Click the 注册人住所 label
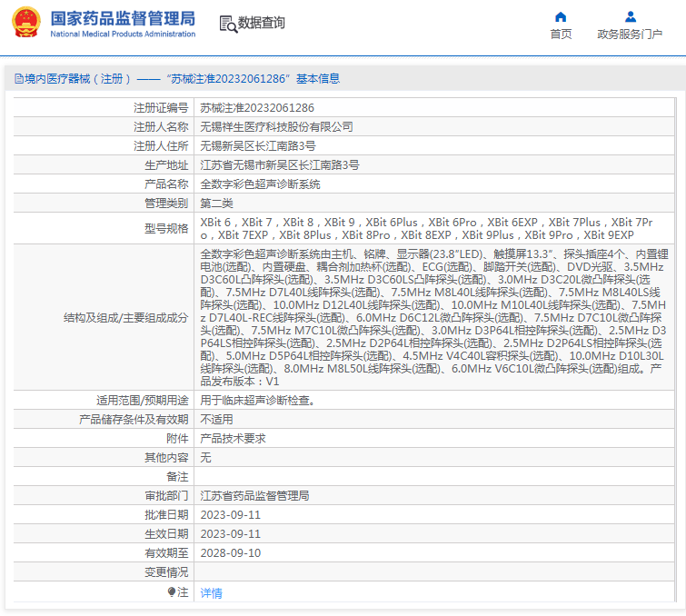Viewport: 686px width, 616px height. point(161,145)
